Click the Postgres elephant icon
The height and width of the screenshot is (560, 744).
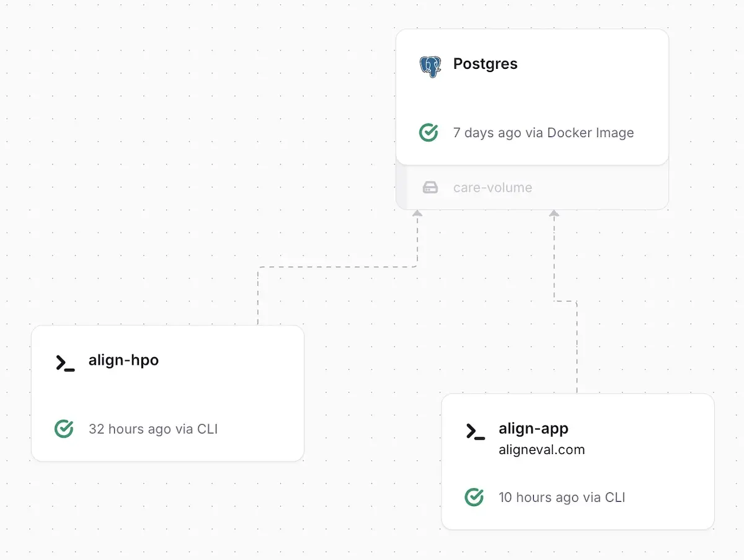[x=430, y=66]
